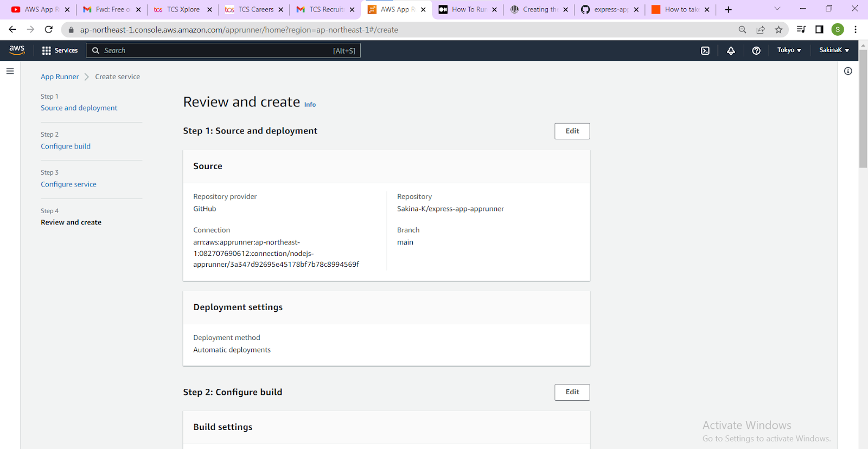Open AWS CloudShell terminal icon
This screenshot has width=868, height=449.
coord(705,50)
